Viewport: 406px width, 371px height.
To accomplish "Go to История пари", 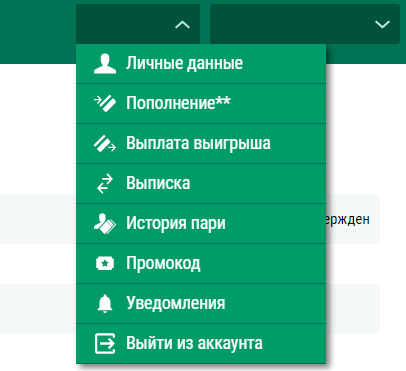I will pyautogui.click(x=201, y=224).
